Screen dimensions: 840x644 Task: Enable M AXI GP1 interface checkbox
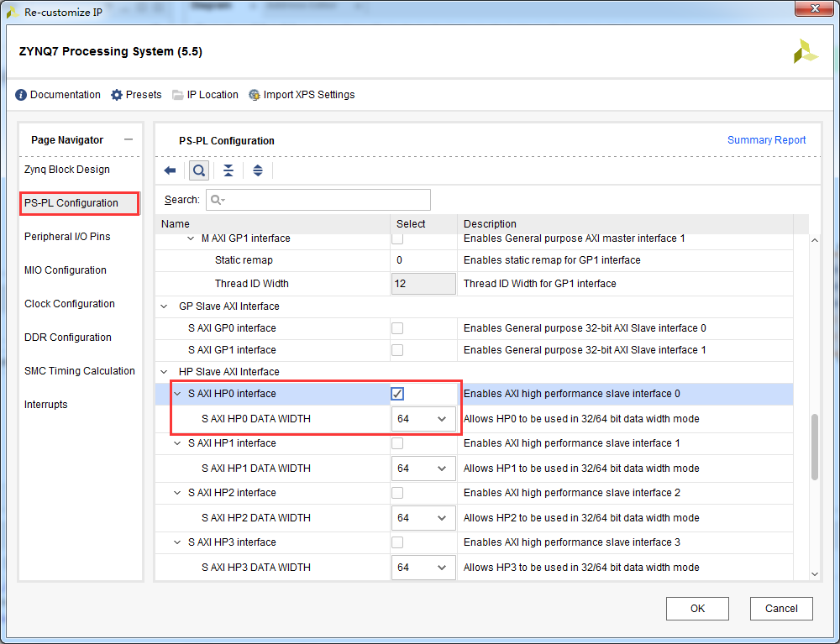[x=397, y=238]
